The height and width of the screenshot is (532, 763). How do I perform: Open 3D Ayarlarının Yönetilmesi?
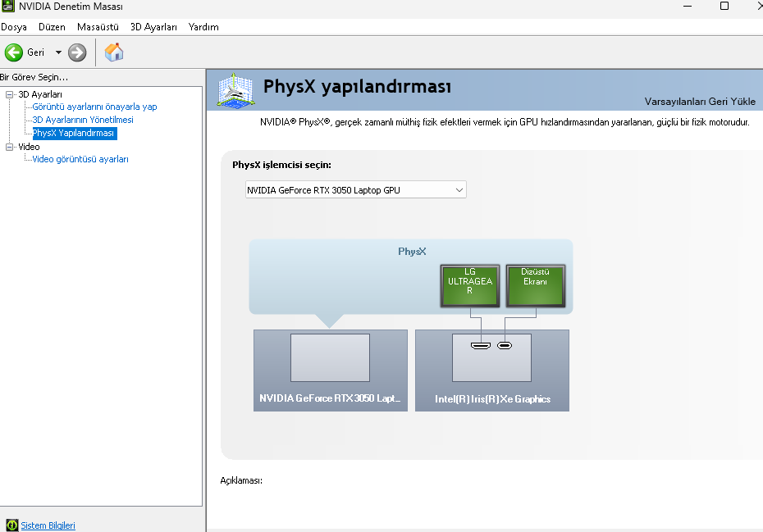click(83, 120)
